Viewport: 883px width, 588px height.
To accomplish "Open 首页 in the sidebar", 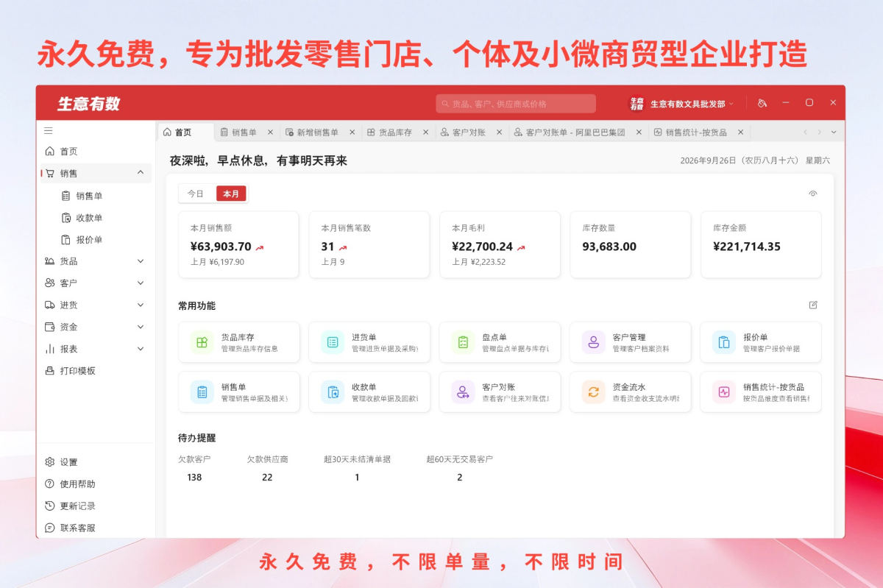I will click(x=96, y=152).
